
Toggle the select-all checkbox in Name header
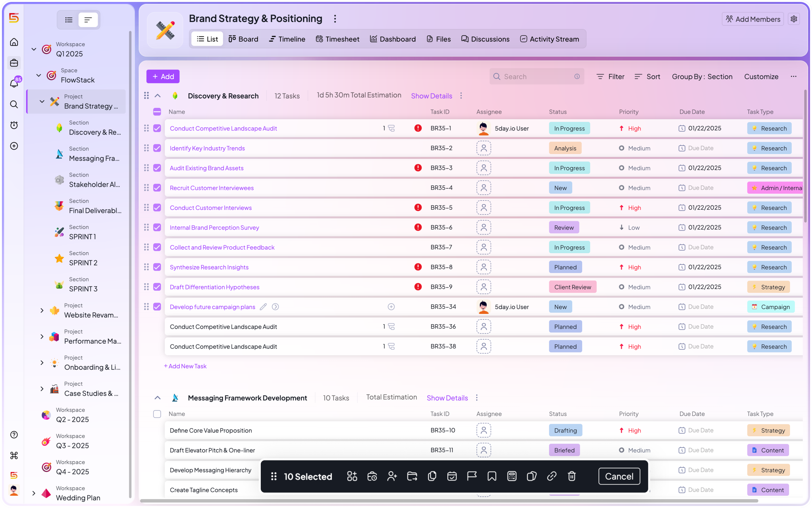tap(157, 111)
